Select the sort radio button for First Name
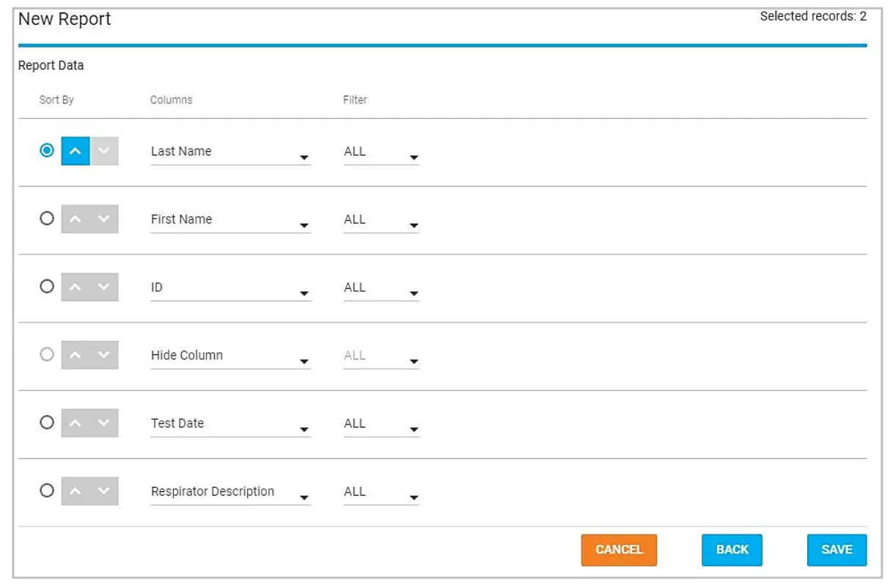The height and width of the screenshot is (588, 896). pyautogui.click(x=47, y=218)
